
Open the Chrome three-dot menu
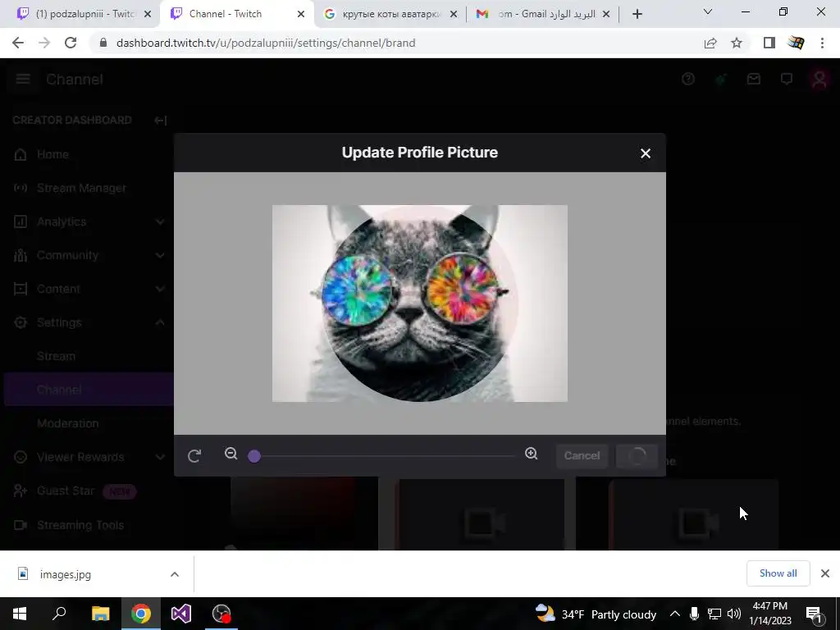coord(822,43)
